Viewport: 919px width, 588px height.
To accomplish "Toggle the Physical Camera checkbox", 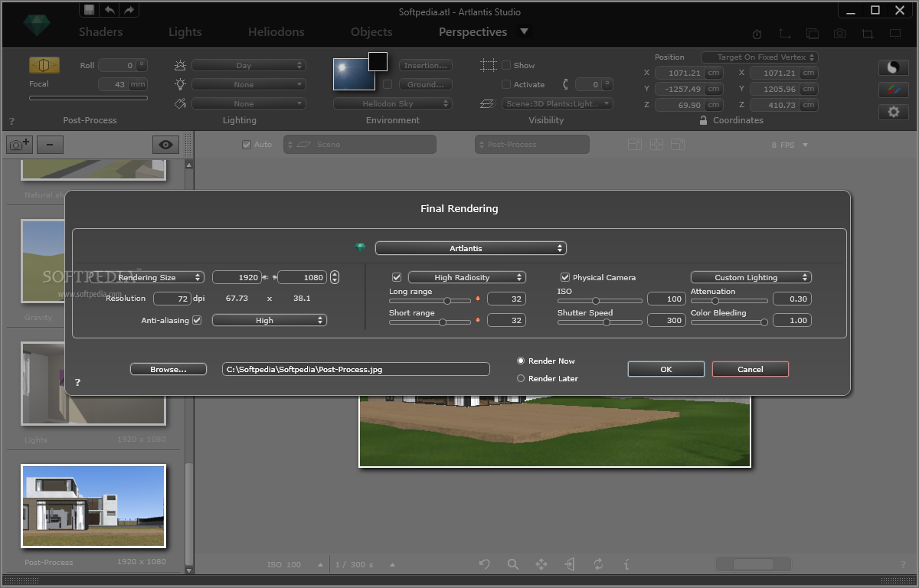I will coord(565,277).
